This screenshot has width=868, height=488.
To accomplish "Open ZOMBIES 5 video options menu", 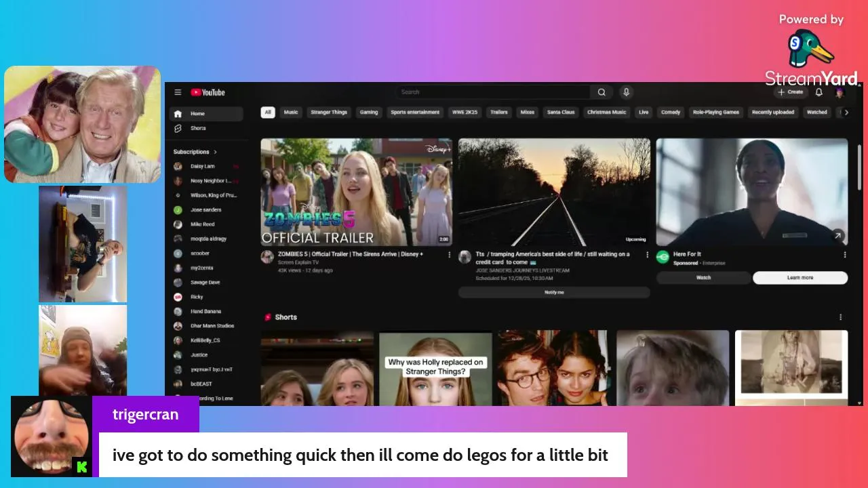I will [x=449, y=255].
